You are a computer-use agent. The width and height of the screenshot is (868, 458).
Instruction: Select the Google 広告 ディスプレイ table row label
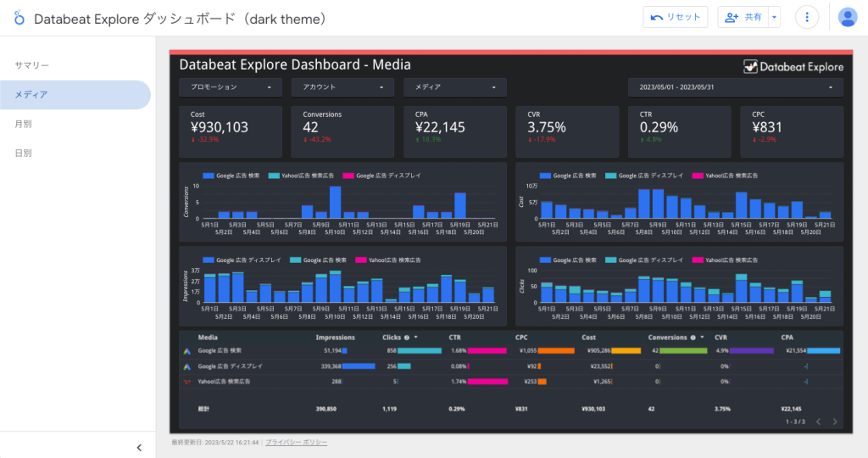(x=231, y=366)
